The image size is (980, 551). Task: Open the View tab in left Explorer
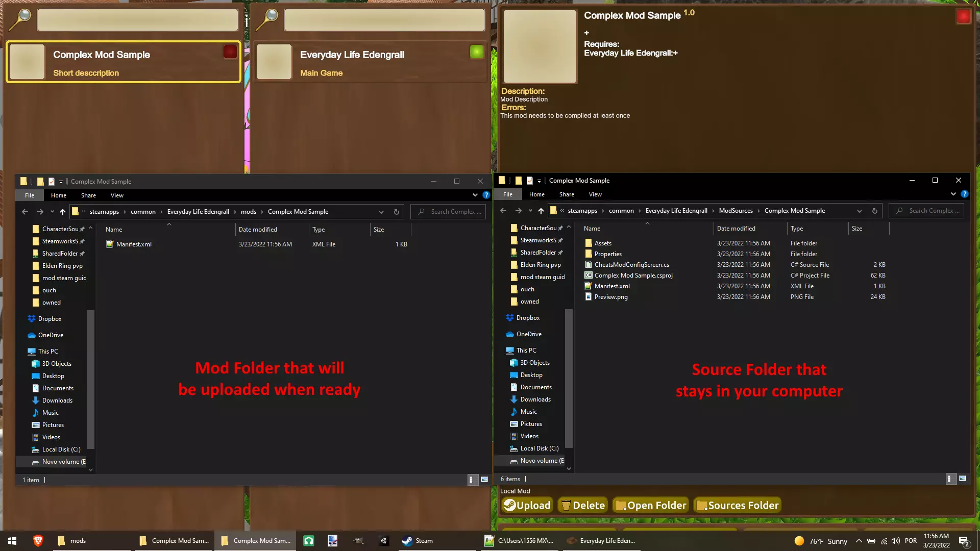pyautogui.click(x=117, y=195)
